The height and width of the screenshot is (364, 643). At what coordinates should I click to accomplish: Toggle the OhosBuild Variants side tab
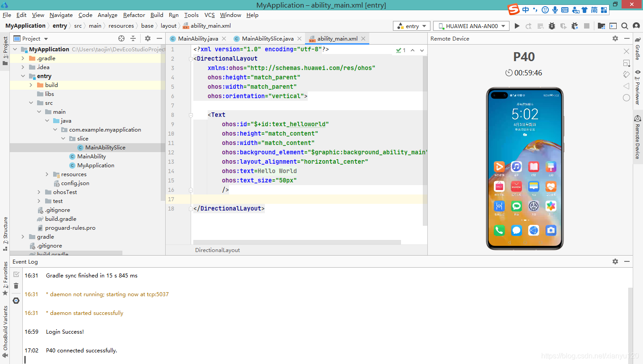[5, 332]
